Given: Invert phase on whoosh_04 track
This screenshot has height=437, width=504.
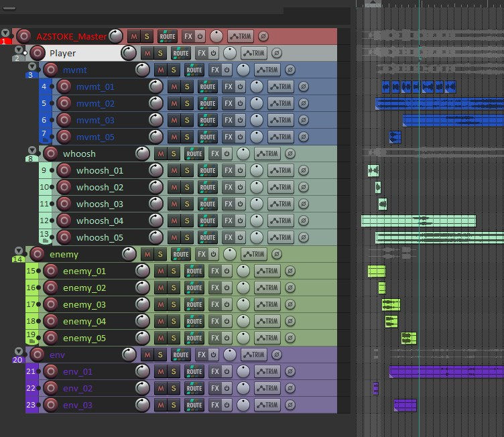Looking at the screenshot, I should pos(304,221).
